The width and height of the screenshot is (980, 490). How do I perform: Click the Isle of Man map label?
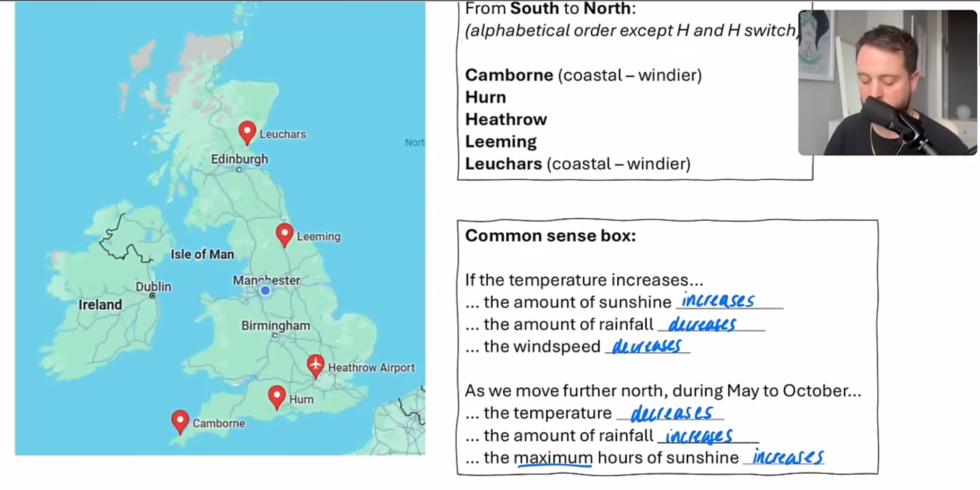coord(202,254)
